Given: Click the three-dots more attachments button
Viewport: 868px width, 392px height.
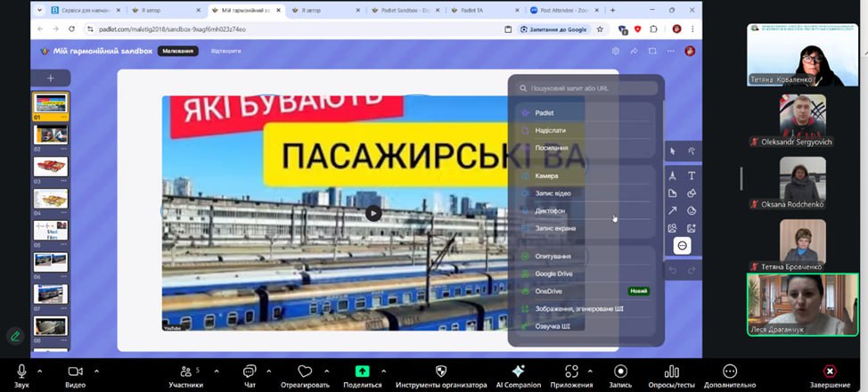Looking at the screenshot, I should (x=682, y=246).
